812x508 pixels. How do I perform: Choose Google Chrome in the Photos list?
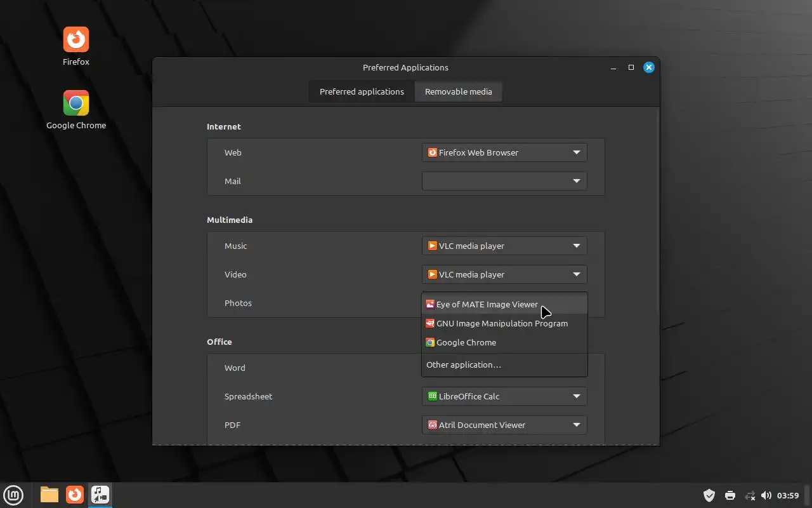[x=504, y=342]
